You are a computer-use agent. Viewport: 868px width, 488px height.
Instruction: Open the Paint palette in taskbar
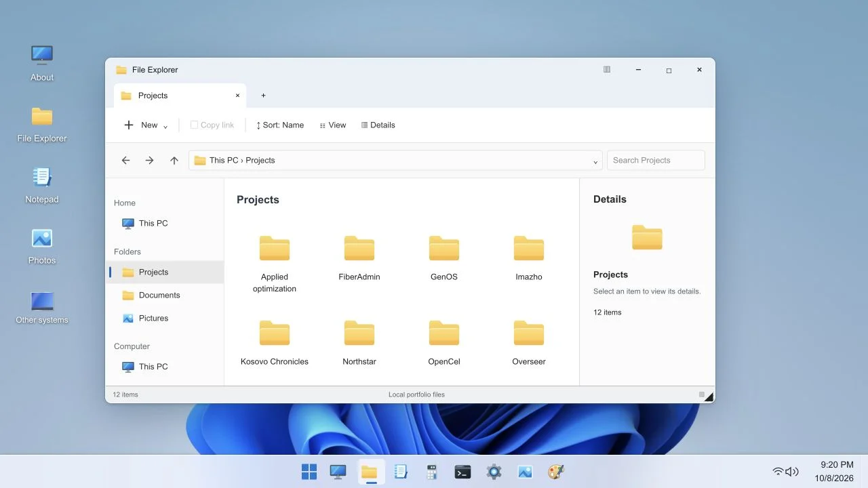[x=556, y=472]
